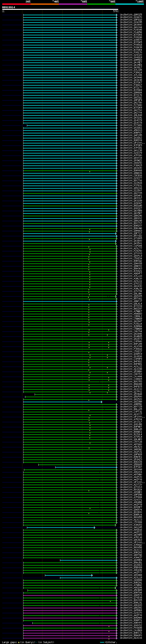Open hit UniRef100_Q9LNR3
This screenshot has height=644, width=146.
click(x=131, y=440)
